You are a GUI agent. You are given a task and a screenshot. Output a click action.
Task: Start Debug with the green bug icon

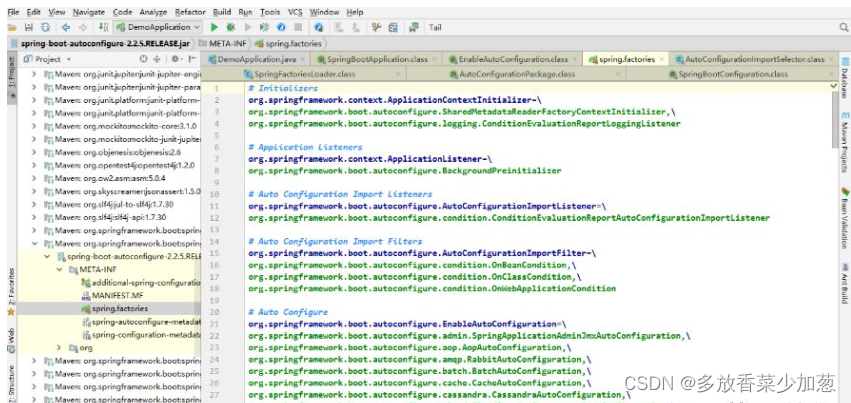coord(231,27)
